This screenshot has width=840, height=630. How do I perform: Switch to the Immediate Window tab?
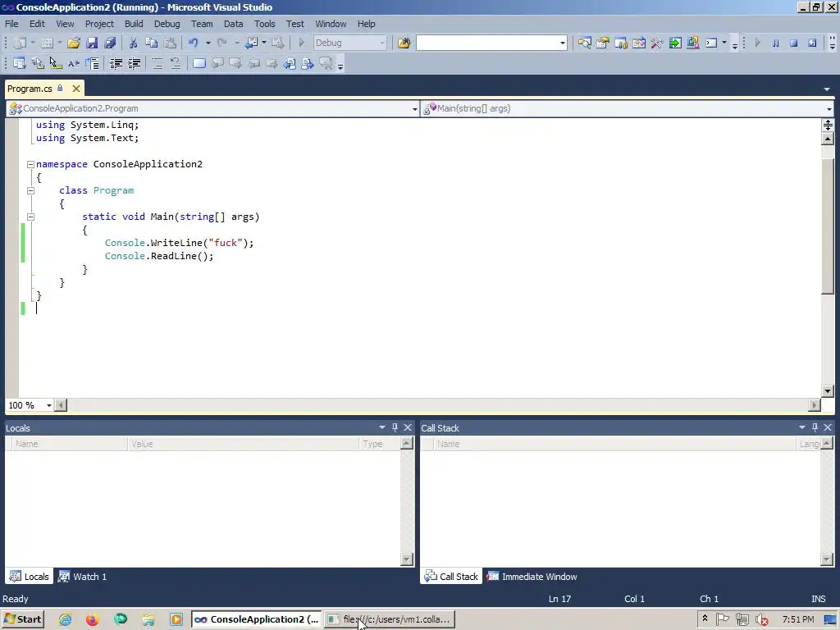tap(532, 577)
